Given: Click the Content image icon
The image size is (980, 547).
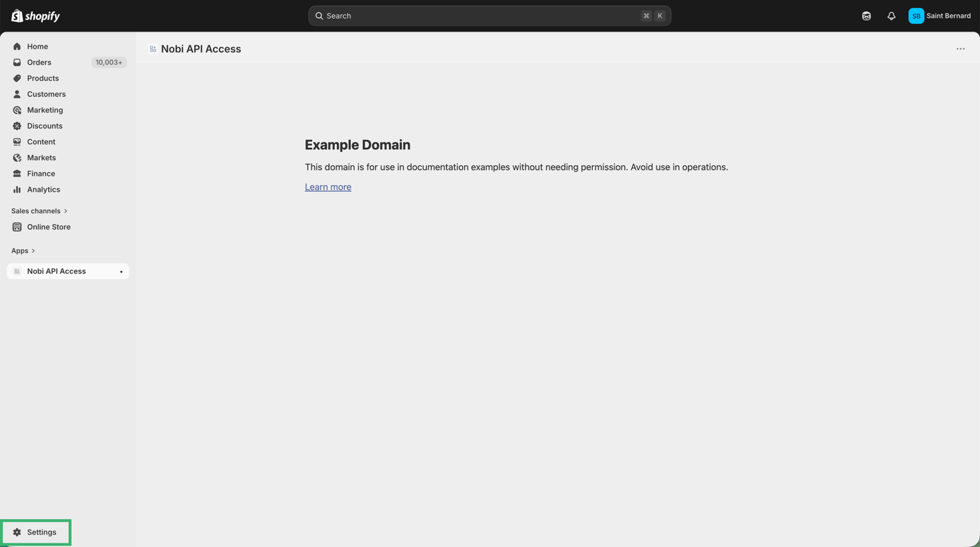Looking at the screenshot, I should click(x=17, y=141).
